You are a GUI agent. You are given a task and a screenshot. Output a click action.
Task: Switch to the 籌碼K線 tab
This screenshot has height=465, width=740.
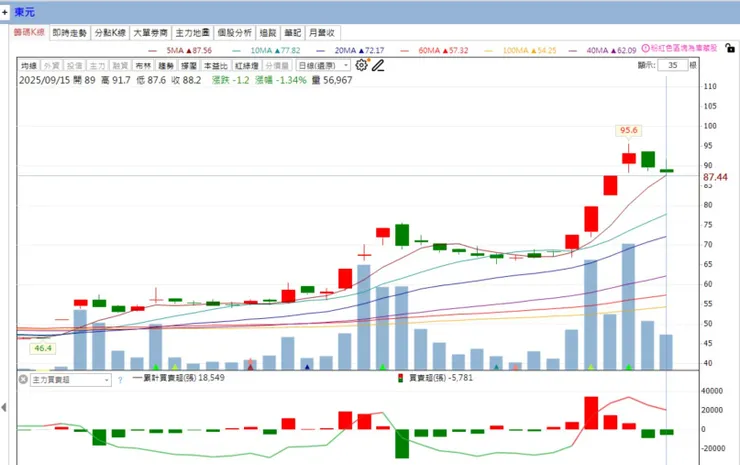click(x=29, y=32)
